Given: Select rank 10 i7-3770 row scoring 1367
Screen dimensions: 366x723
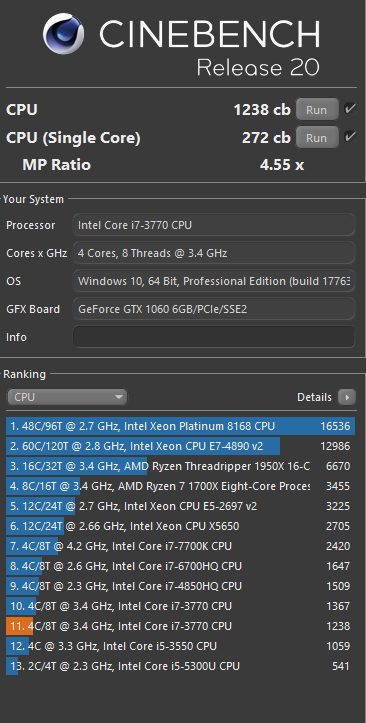Looking at the screenshot, I should point(180,606).
